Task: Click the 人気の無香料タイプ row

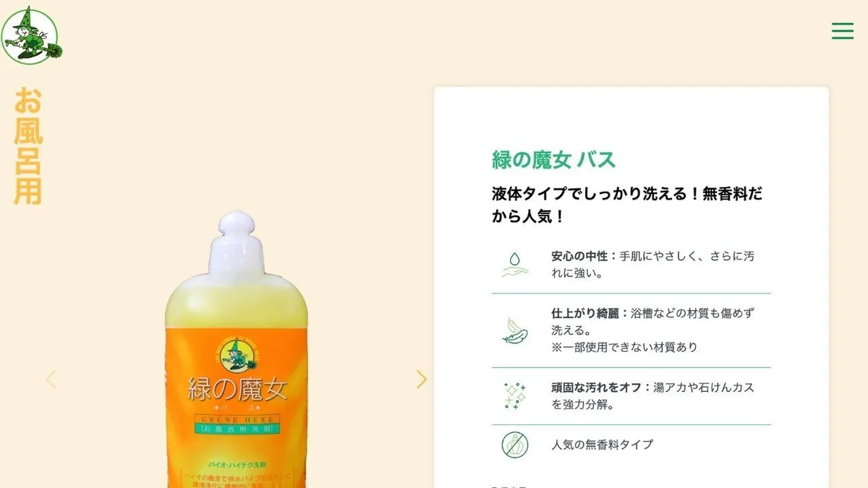Action: tap(631, 445)
